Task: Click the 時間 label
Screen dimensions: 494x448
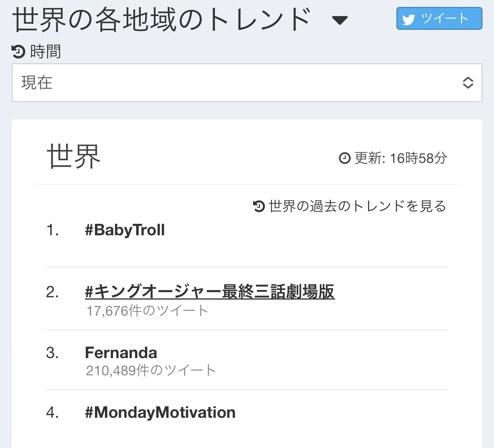Action: (x=46, y=51)
